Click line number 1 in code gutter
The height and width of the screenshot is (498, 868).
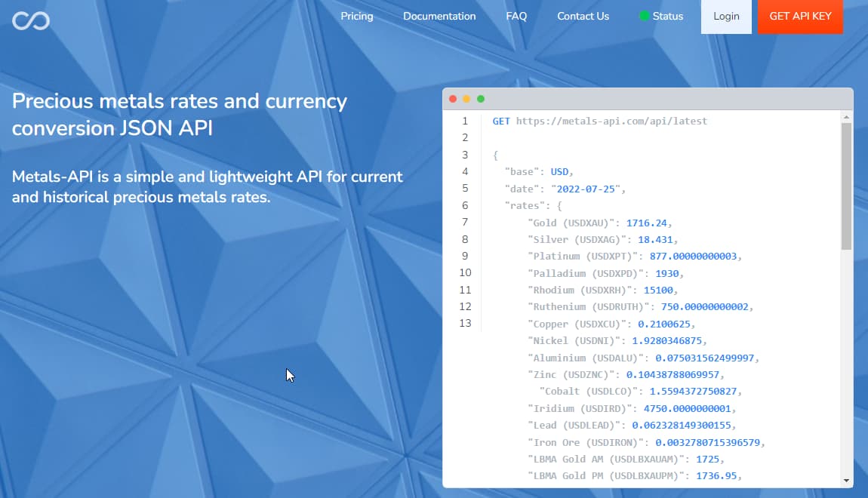pos(465,121)
